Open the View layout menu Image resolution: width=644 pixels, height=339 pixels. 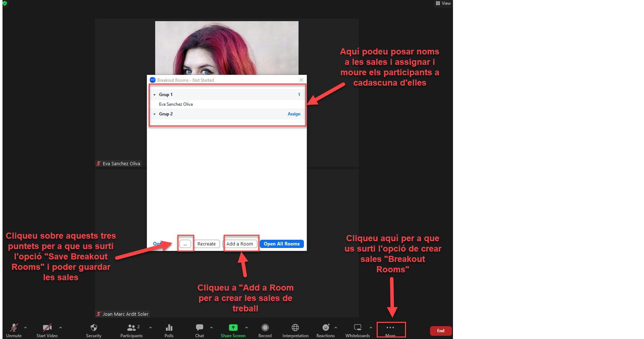click(443, 3)
